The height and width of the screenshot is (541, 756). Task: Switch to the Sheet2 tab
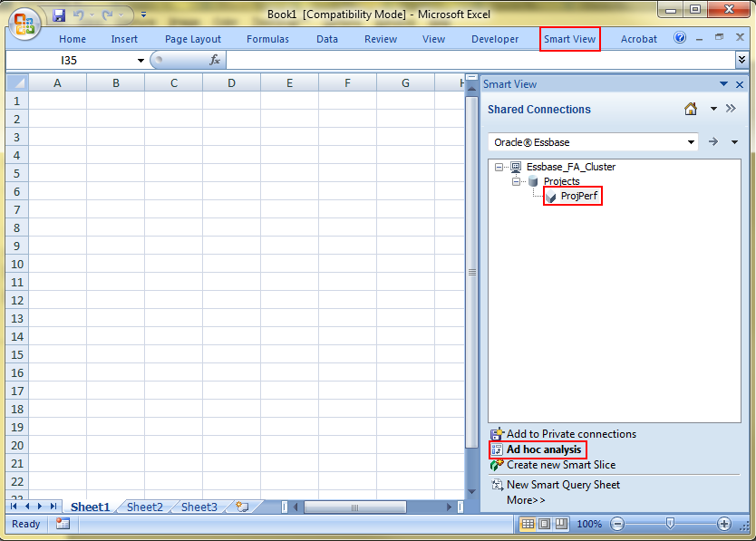click(x=145, y=507)
